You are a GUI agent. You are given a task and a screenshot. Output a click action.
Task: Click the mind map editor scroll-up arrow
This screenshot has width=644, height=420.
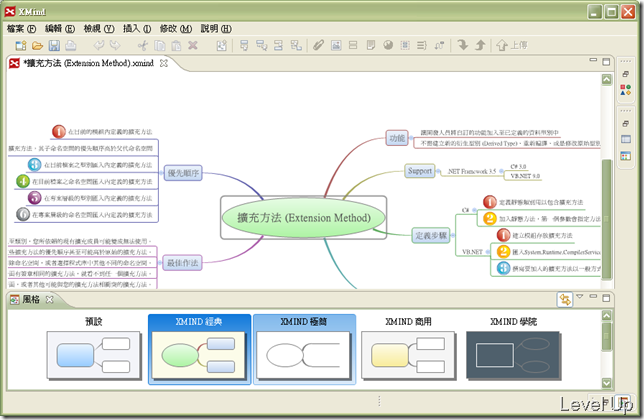tap(606, 80)
